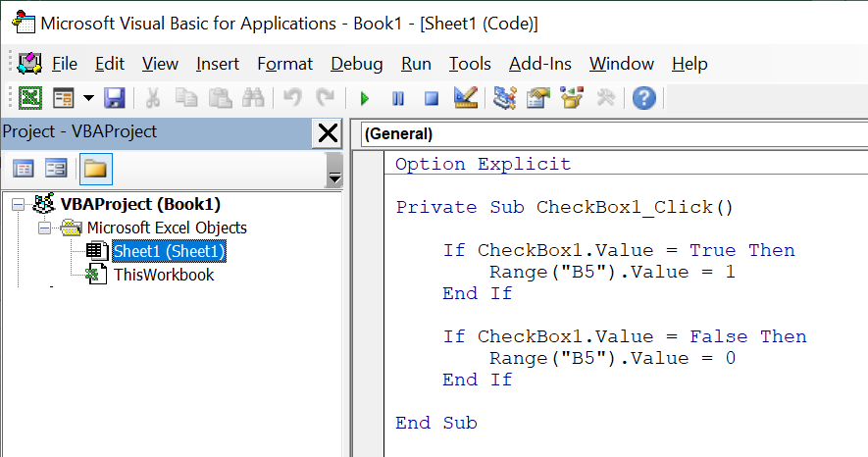Open the Tools menu
Image resolution: width=868 pixels, height=457 pixels.
(470, 64)
